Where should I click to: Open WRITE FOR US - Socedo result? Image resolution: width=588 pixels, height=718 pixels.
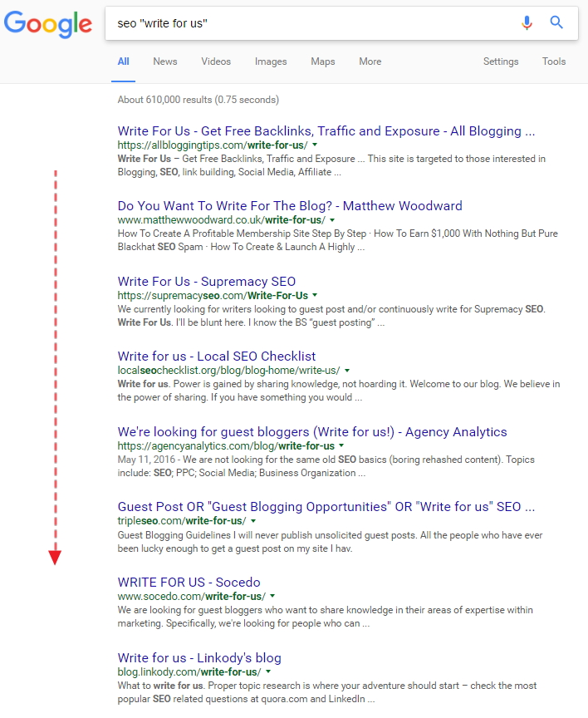pos(189,582)
